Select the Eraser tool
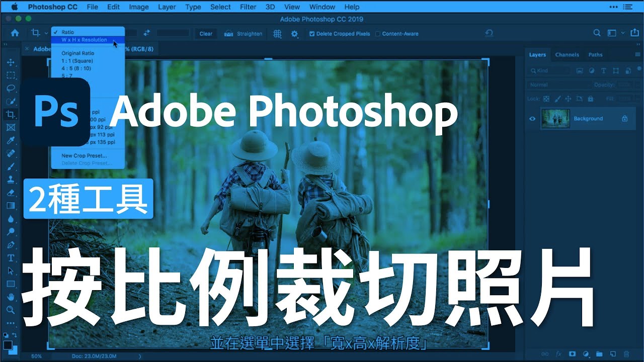This screenshot has width=644, height=362. [x=11, y=193]
